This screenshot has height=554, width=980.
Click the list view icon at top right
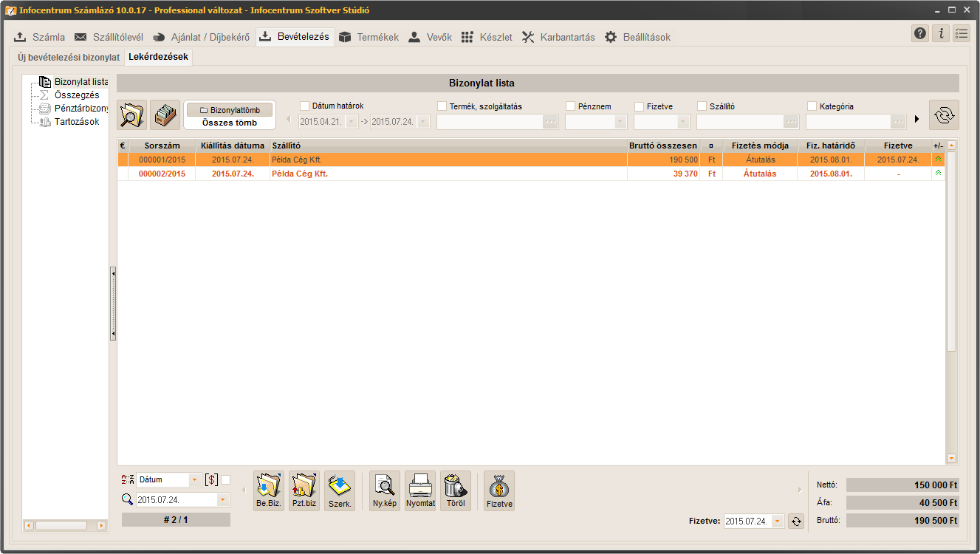(962, 33)
